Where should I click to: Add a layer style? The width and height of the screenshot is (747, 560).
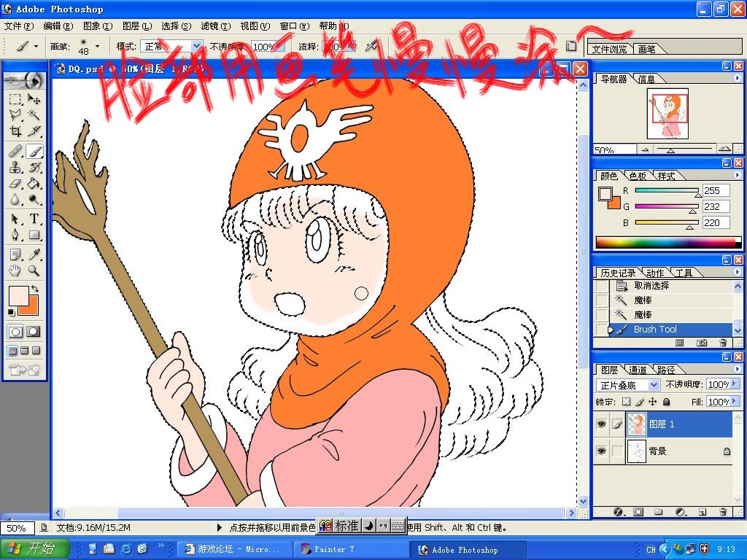point(618,512)
